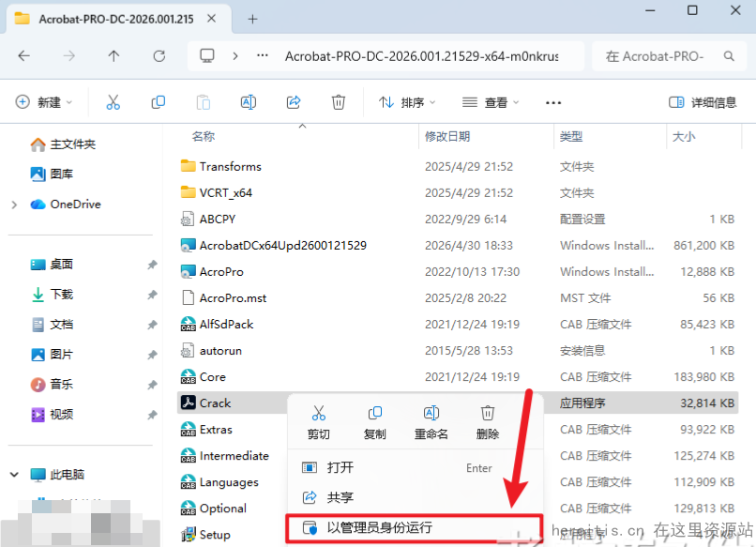Select the Crack application file
The width and height of the screenshot is (756, 547).
pos(215,403)
